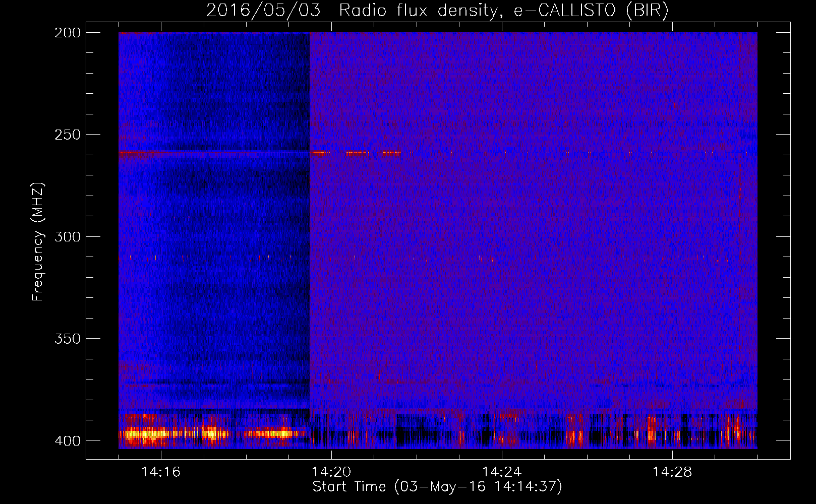Click the red horizontal line near 258 MHz
The height and width of the screenshot is (504, 816).
coord(214,152)
